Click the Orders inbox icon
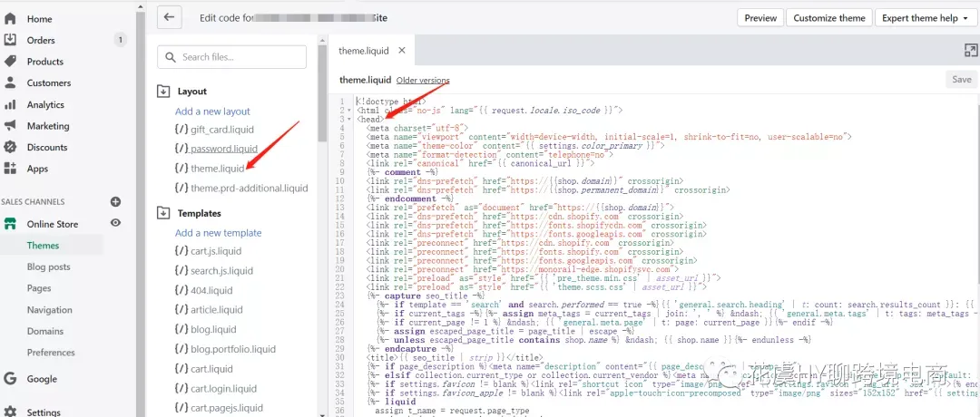980x417 pixels. click(10, 40)
